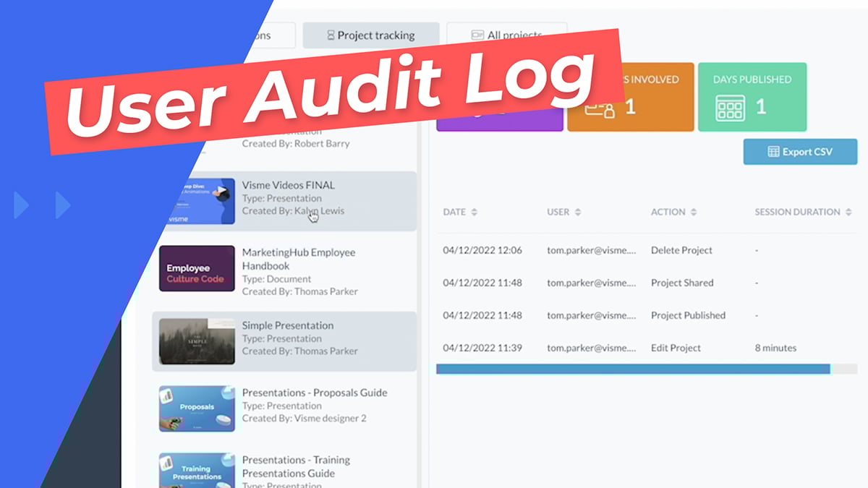Viewport: 868px width, 488px height.
Task: Click the Edit Project action cell
Action: [676, 348]
